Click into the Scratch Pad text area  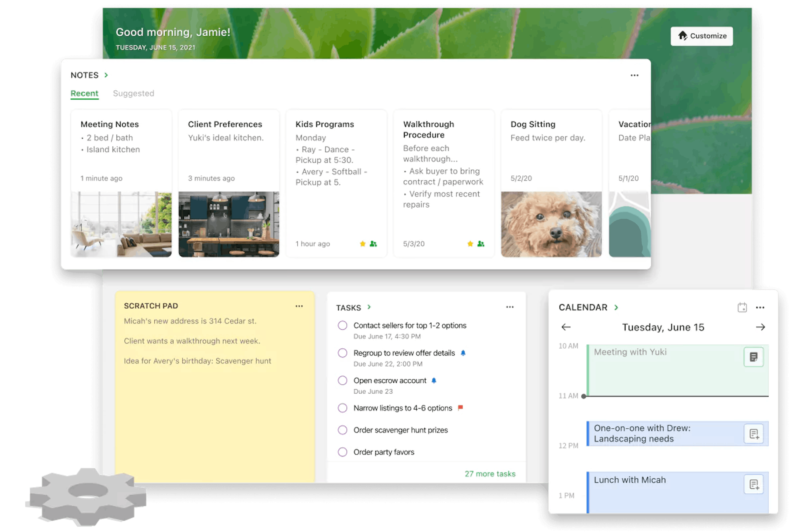pos(215,397)
